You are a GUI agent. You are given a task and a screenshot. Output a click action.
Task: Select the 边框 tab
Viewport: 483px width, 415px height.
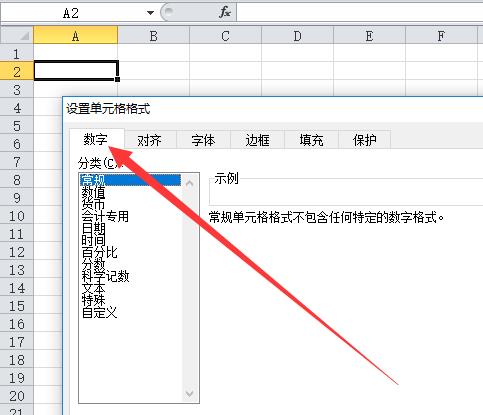point(257,140)
